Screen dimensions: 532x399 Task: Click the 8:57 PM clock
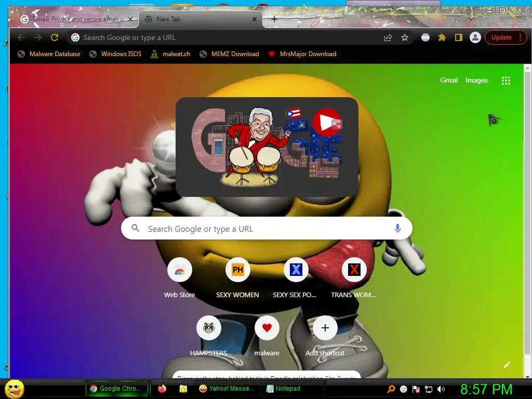(x=486, y=389)
